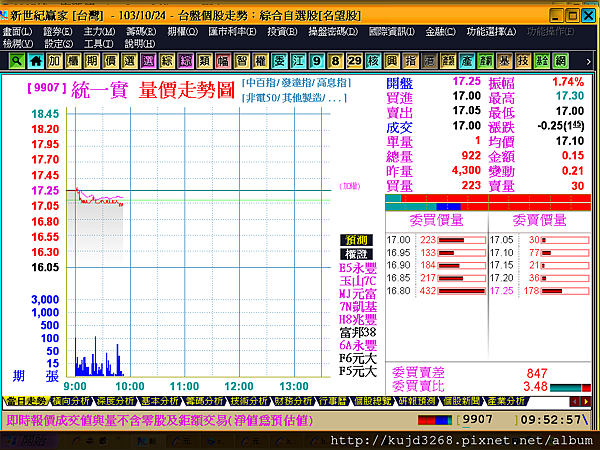
Task: Click the 基 toolbar icon
Action: pos(504,61)
